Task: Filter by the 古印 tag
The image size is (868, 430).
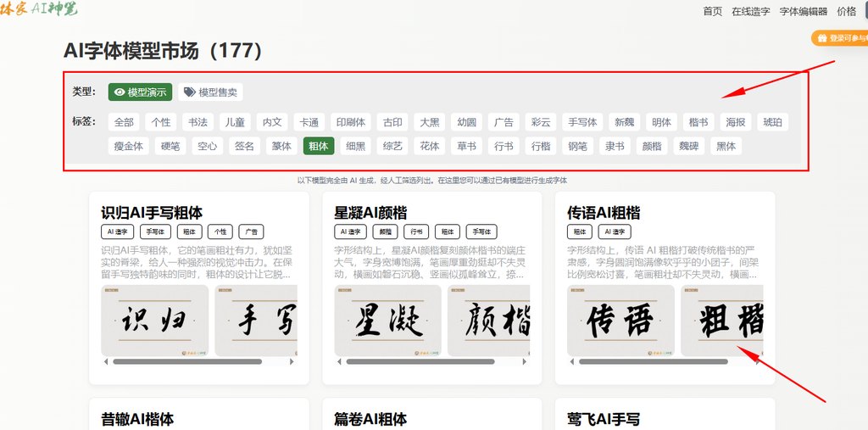Action: [392, 122]
